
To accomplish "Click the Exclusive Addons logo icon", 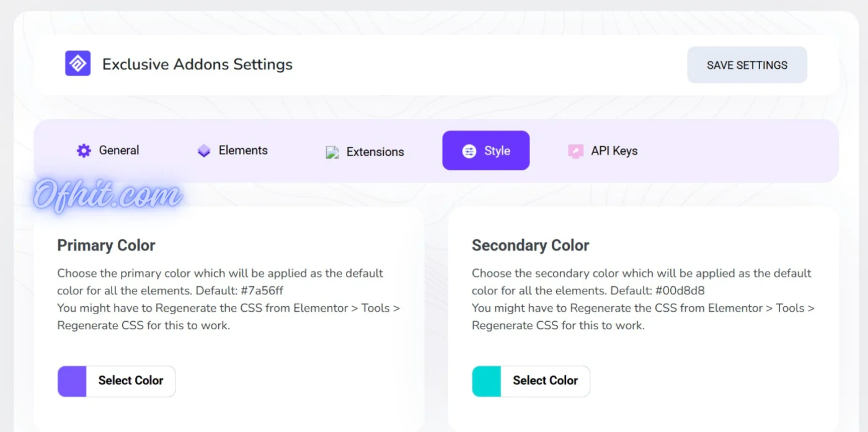I will point(78,64).
